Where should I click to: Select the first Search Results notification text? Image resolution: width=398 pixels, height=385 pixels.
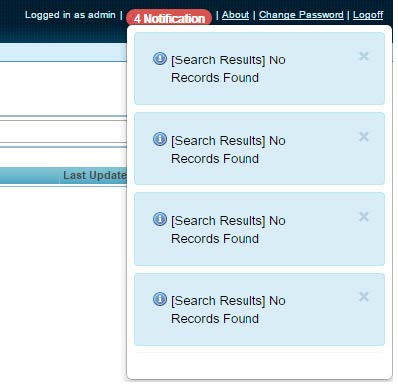point(228,69)
